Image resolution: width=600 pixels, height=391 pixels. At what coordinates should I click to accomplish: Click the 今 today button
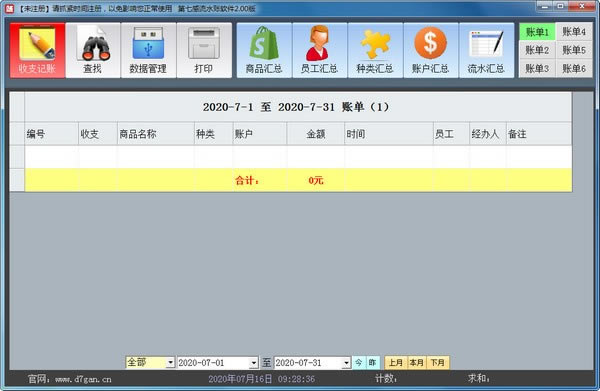359,362
